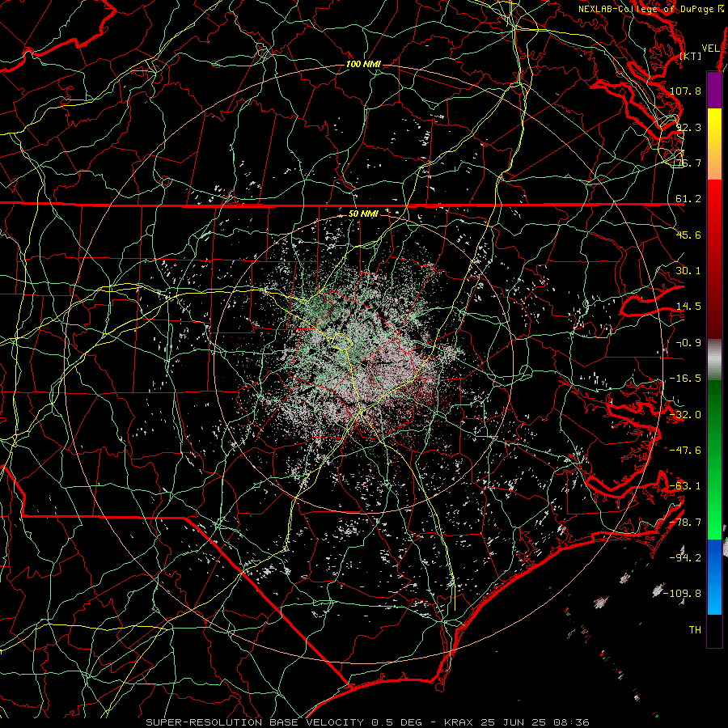728x728 pixels.
Task: Click the 76.7 velocity scale value
Action: point(688,163)
